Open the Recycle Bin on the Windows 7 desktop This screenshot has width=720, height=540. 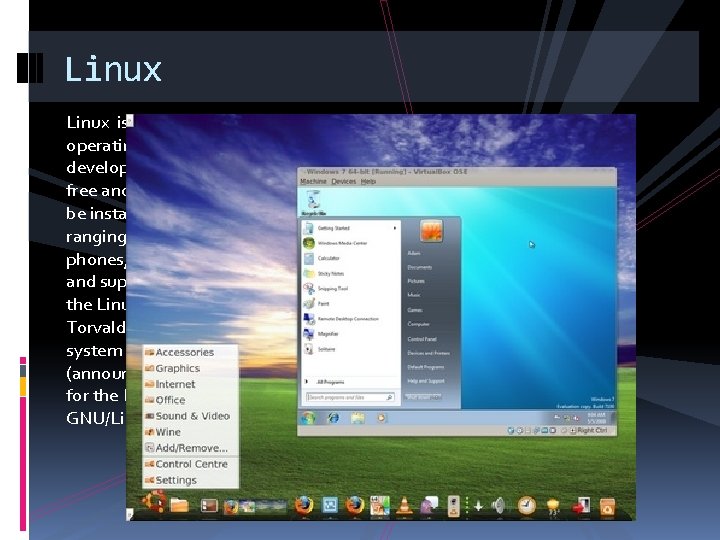point(314,202)
